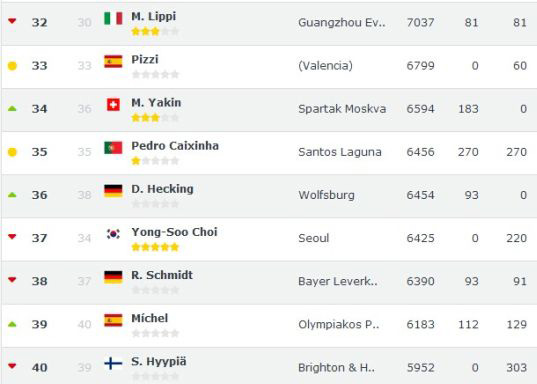Open the Spartak Moskva team link
This screenshot has height=384, width=537.
342,109
